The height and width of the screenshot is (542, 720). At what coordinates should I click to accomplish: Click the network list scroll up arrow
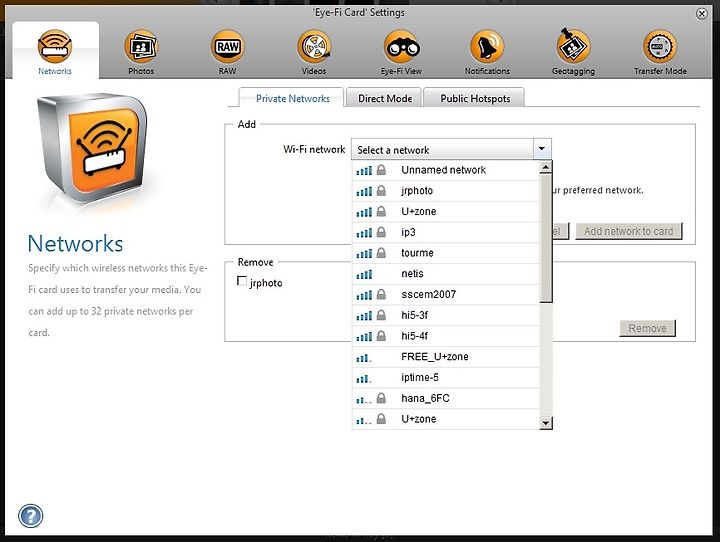pos(546,167)
